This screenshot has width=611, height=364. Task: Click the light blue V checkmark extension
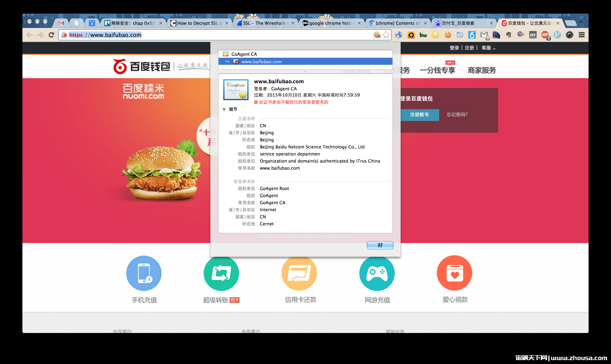tap(557, 35)
